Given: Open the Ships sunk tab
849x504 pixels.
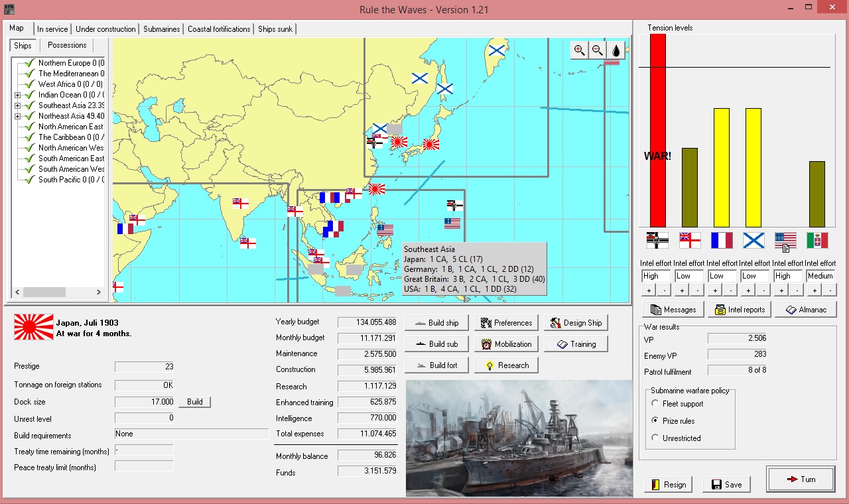Looking at the screenshot, I should coord(275,29).
